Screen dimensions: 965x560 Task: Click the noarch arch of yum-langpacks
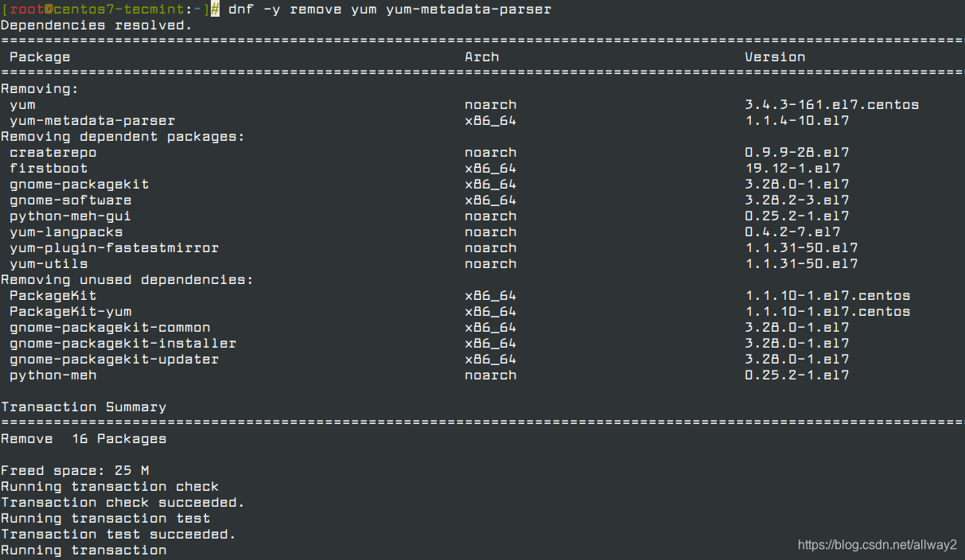pyautogui.click(x=491, y=232)
